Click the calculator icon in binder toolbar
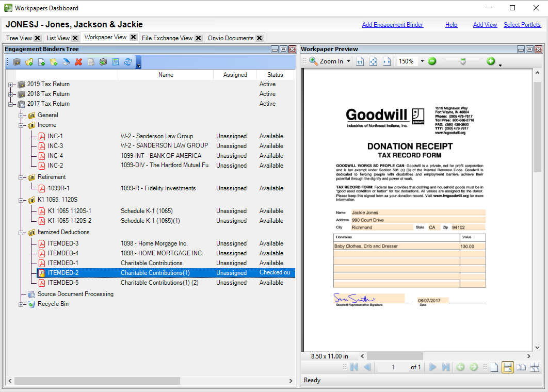The height and width of the screenshot is (392, 548). [x=116, y=62]
